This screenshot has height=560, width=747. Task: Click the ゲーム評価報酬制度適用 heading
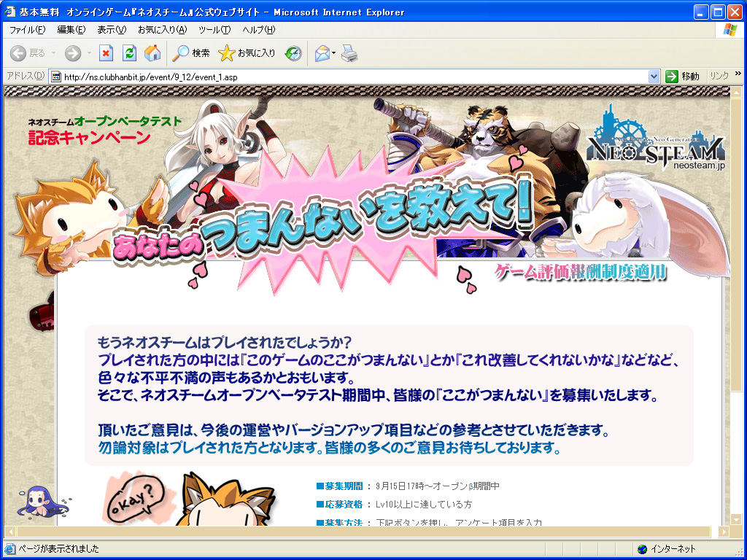[x=580, y=271]
